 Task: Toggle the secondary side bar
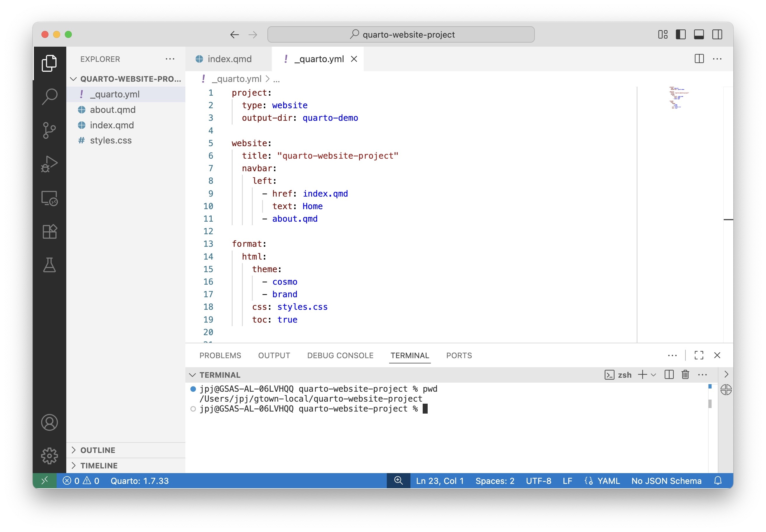click(x=717, y=34)
